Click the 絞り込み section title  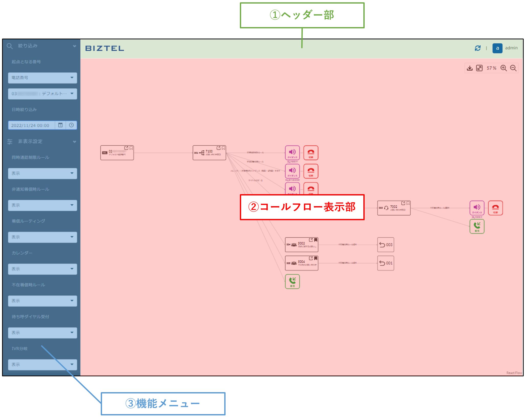click(x=28, y=46)
